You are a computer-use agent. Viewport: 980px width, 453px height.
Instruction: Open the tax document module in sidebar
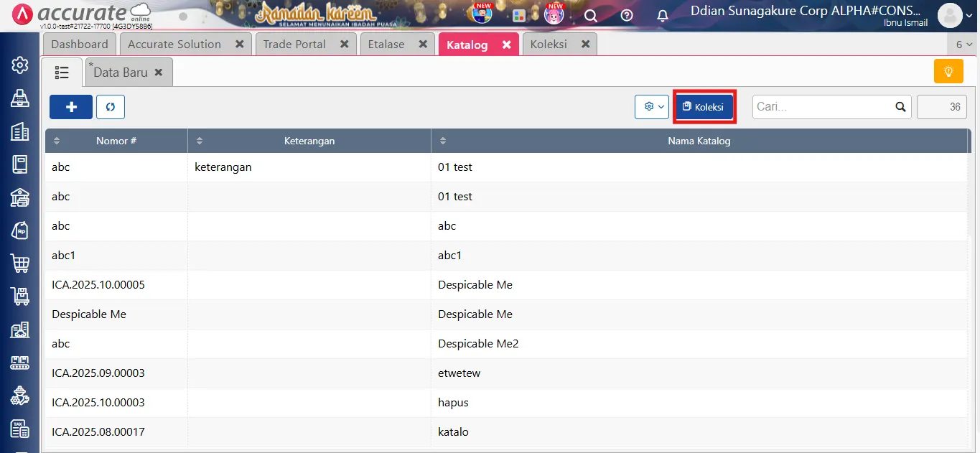pyautogui.click(x=19, y=429)
